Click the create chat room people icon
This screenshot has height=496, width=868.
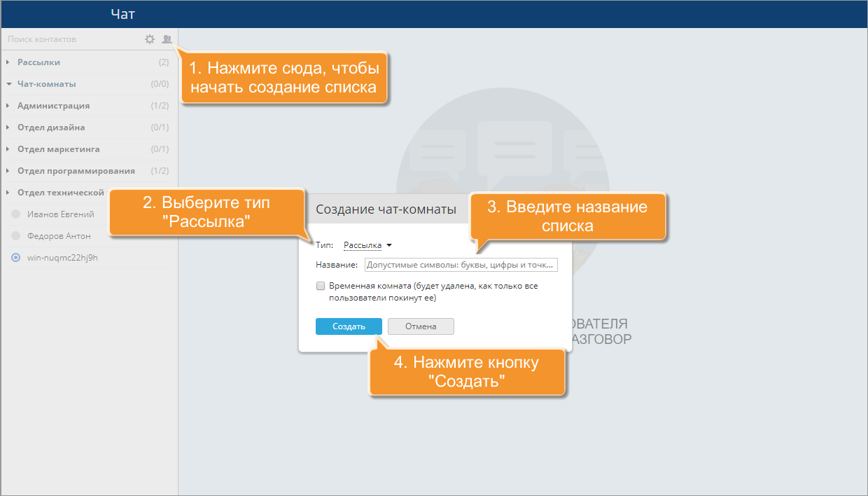pyautogui.click(x=167, y=39)
